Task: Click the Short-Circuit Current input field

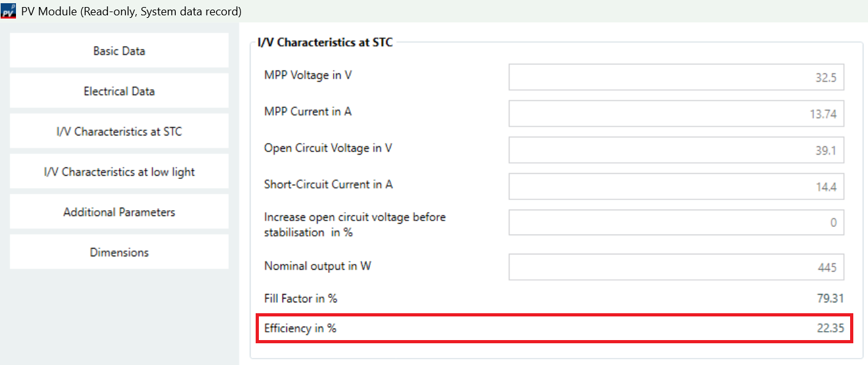Action: [x=676, y=187]
